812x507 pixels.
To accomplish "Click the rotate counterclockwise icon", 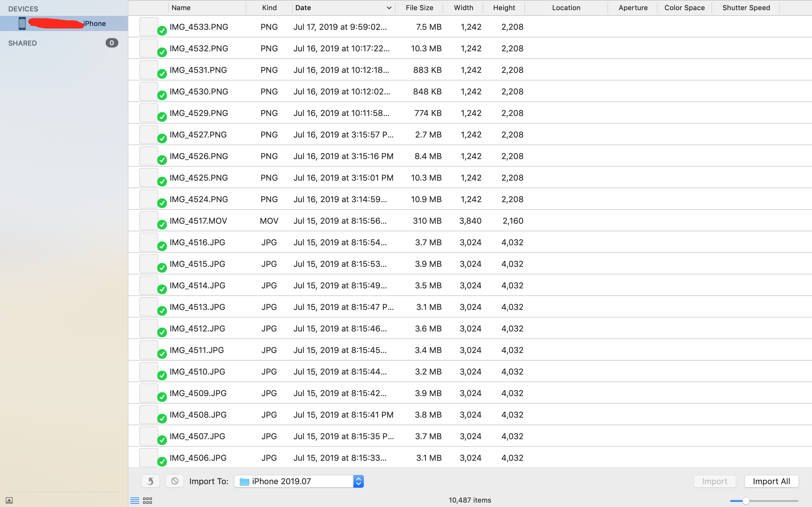I will coord(150,481).
